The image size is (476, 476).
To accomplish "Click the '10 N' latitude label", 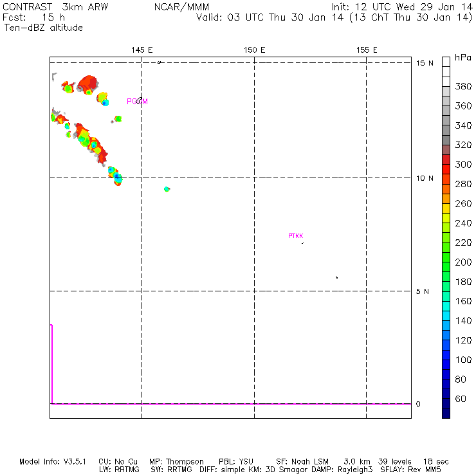I will tap(425, 178).
